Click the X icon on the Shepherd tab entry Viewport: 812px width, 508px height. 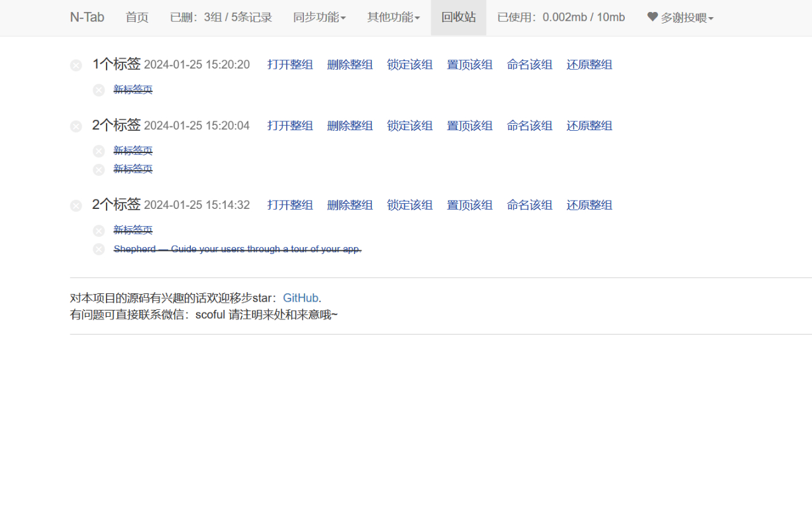pyautogui.click(x=98, y=249)
